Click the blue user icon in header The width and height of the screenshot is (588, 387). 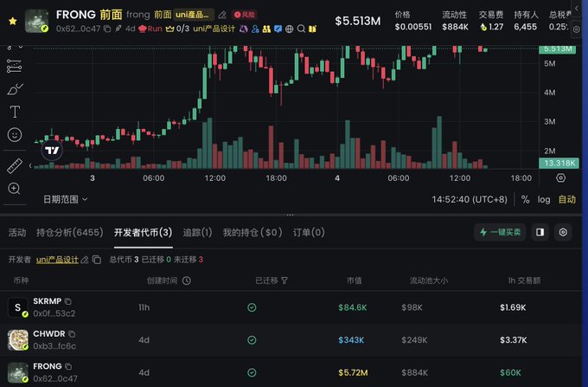pos(255,29)
